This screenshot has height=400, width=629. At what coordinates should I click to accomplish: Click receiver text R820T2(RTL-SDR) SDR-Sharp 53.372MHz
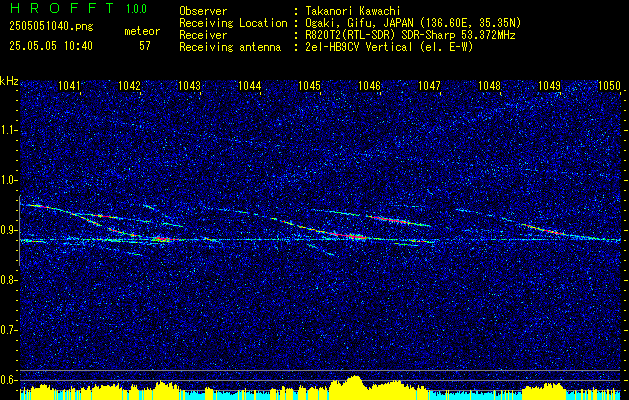pyautogui.click(x=410, y=35)
